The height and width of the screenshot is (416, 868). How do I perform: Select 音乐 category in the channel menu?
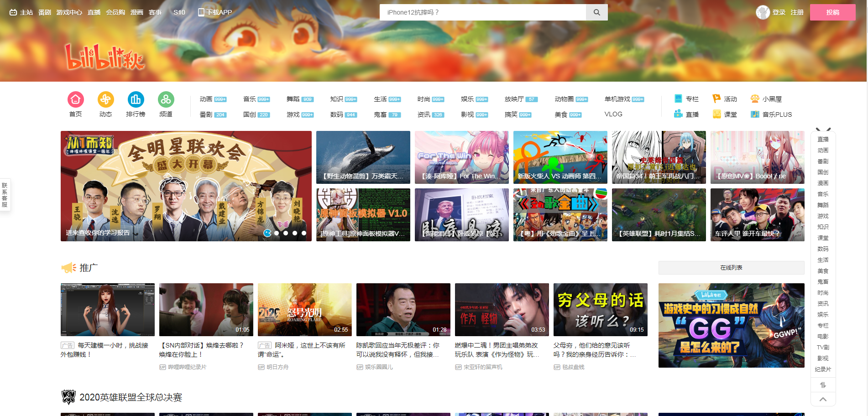(250, 99)
